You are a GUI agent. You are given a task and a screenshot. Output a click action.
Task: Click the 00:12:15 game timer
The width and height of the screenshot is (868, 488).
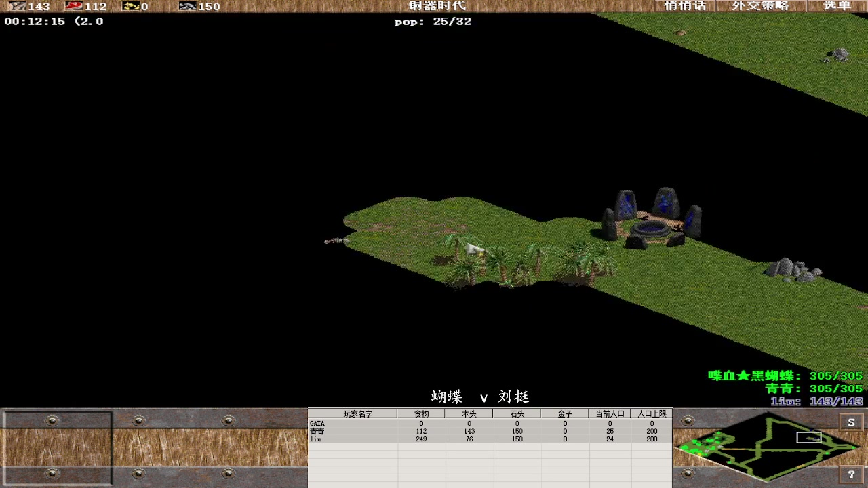pos(35,21)
